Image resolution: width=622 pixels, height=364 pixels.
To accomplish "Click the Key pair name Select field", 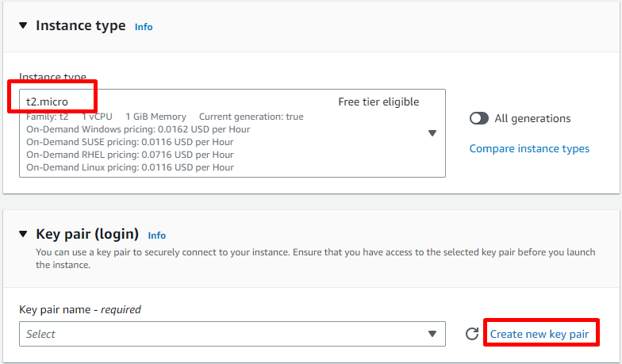I will tap(222, 334).
